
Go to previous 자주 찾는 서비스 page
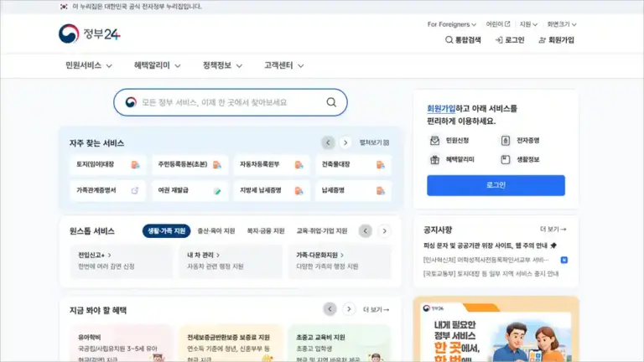point(328,142)
